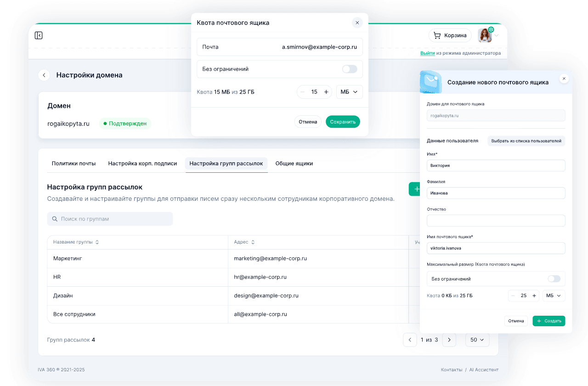Sort by Адрес column arrows
The image size is (588, 386).
[253, 242]
